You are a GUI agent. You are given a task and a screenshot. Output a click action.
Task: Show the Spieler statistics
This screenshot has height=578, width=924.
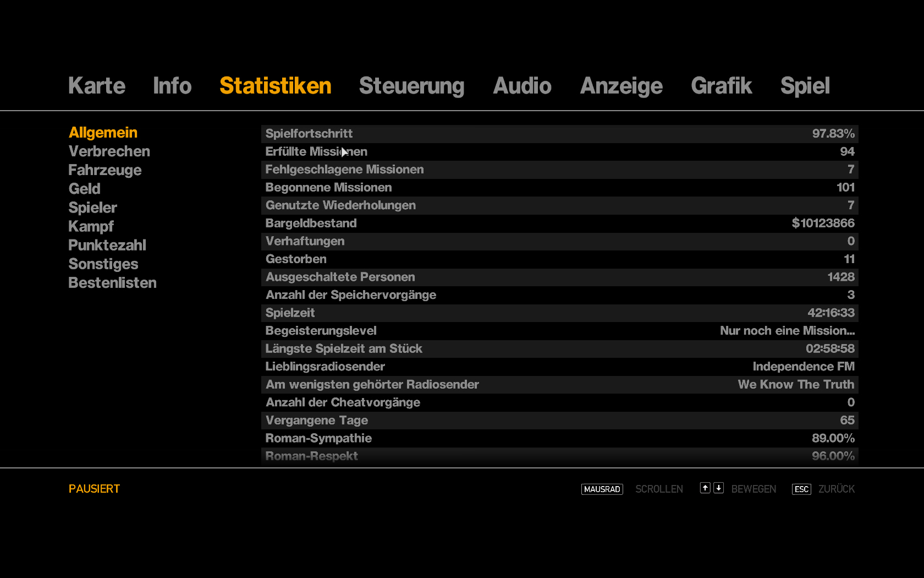point(92,208)
